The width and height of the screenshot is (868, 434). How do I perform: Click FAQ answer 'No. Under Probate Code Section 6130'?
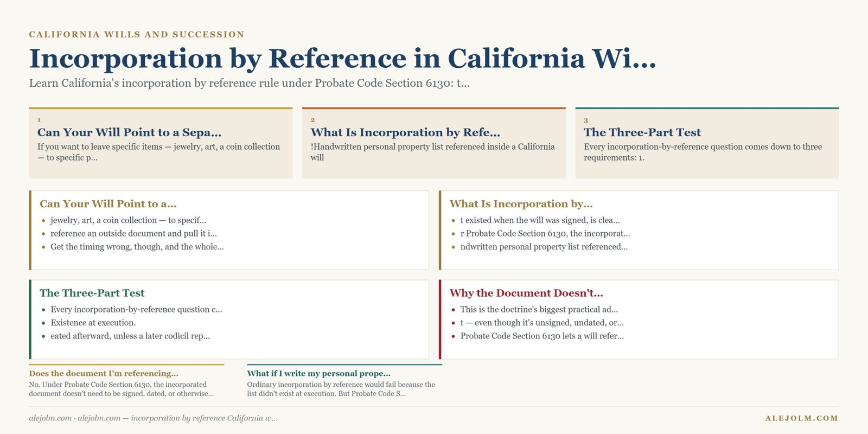click(x=122, y=389)
